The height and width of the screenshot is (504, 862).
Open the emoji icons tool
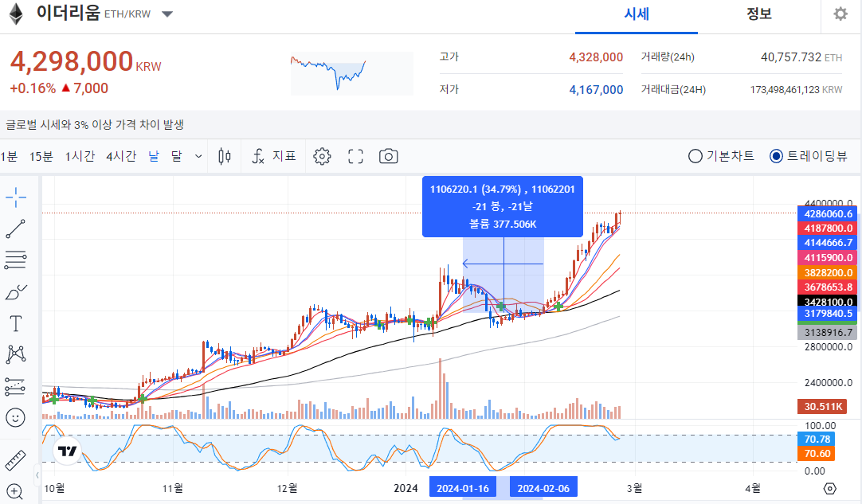coord(15,418)
